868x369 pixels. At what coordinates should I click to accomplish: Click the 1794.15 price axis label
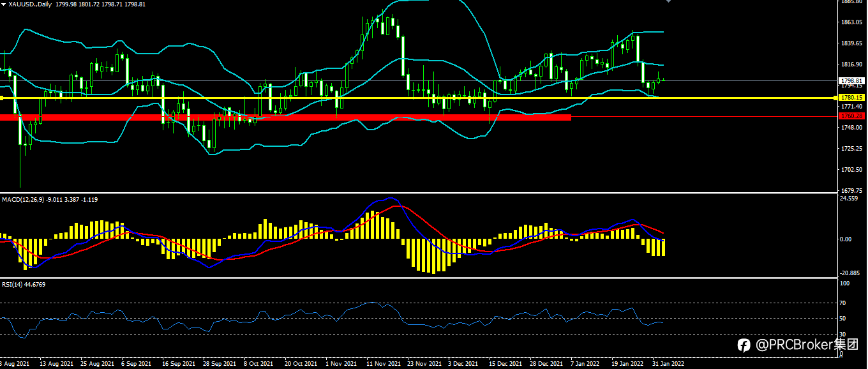click(853, 86)
